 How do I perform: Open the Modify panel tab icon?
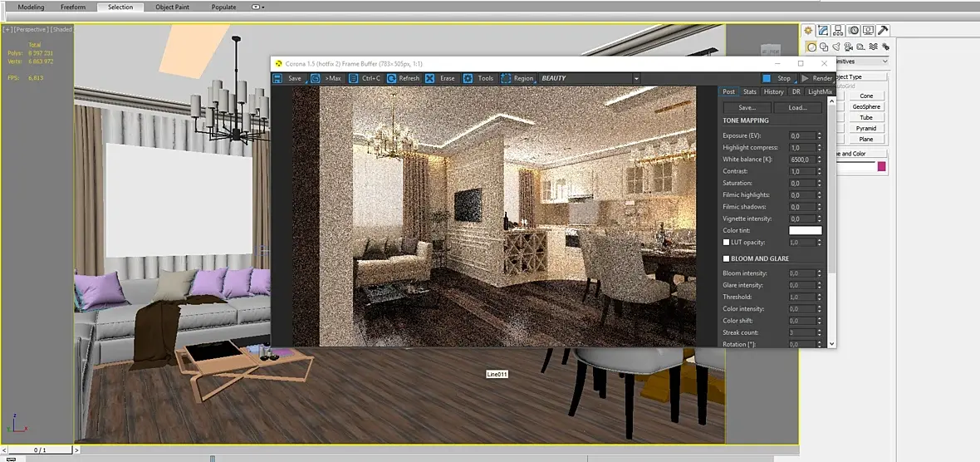tap(824, 30)
